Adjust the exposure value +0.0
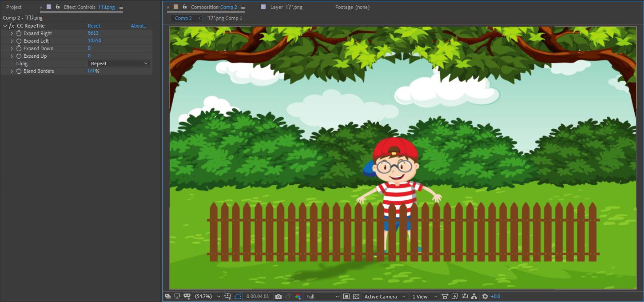Image resolution: width=644 pixels, height=302 pixels. click(x=495, y=296)
